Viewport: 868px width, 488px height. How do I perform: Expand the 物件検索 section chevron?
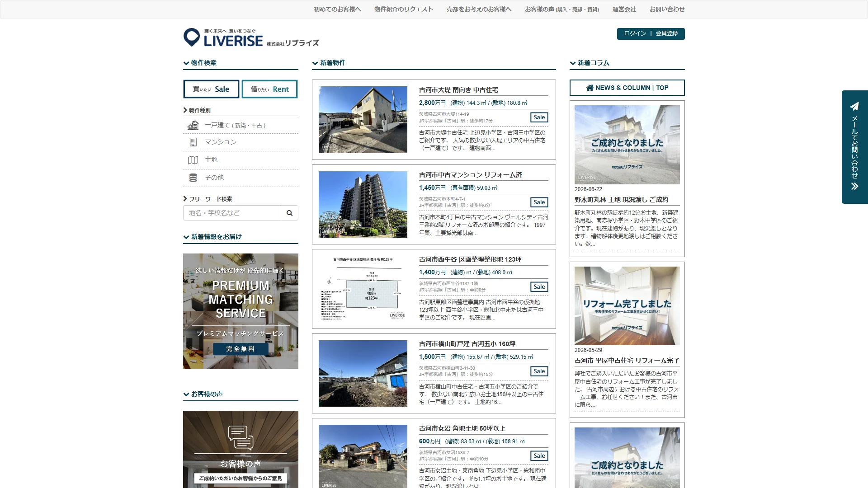186,63
